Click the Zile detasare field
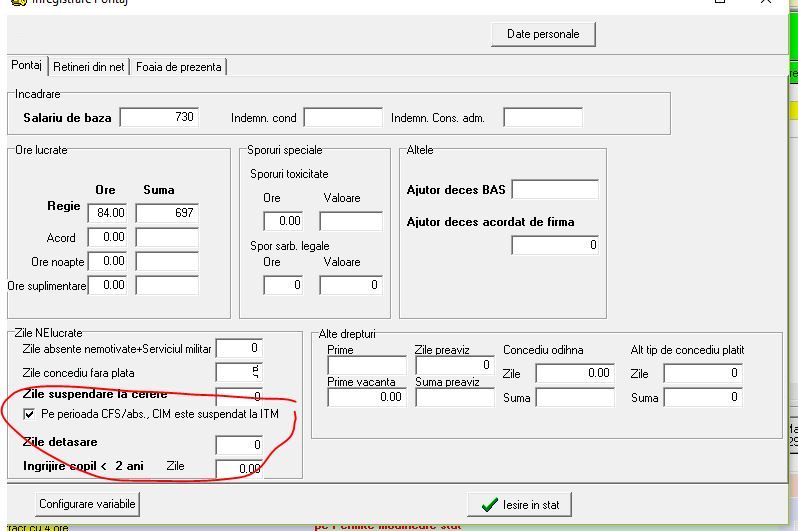 click(x=239, y=445)
